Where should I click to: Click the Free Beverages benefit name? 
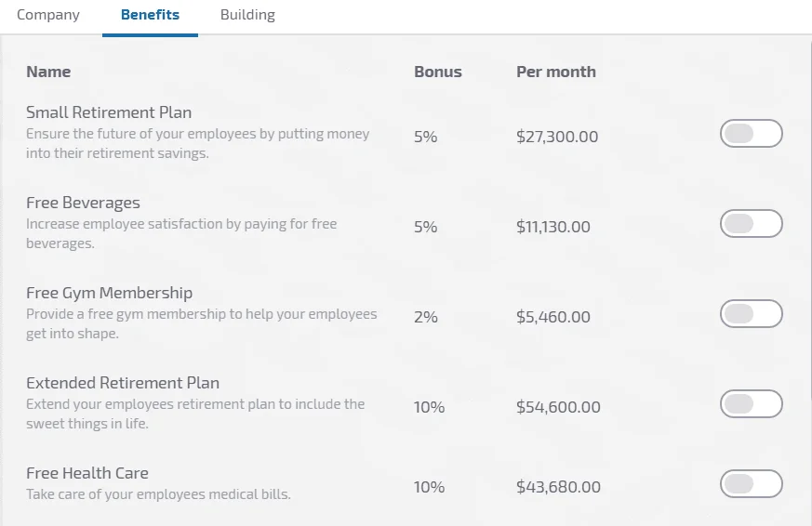83,203
